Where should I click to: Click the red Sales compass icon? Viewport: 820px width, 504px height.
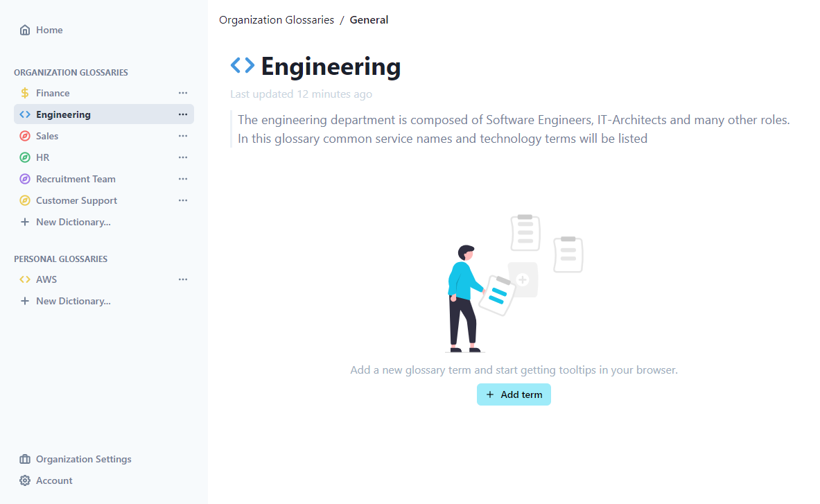tap(24, 136)
